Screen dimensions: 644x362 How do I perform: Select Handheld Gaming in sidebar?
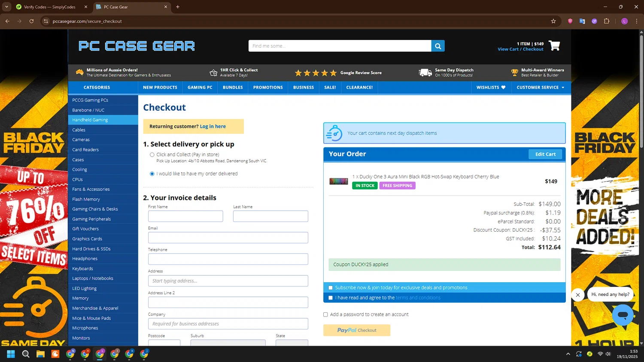[x=103, y=120]
